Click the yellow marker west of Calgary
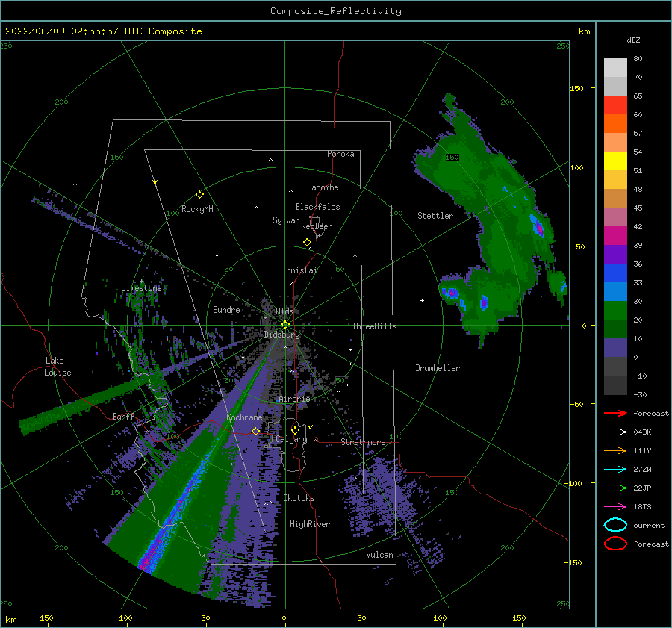The height and width of the screenshot is (628, 672). pyautogui.click(x=255, y=432)
